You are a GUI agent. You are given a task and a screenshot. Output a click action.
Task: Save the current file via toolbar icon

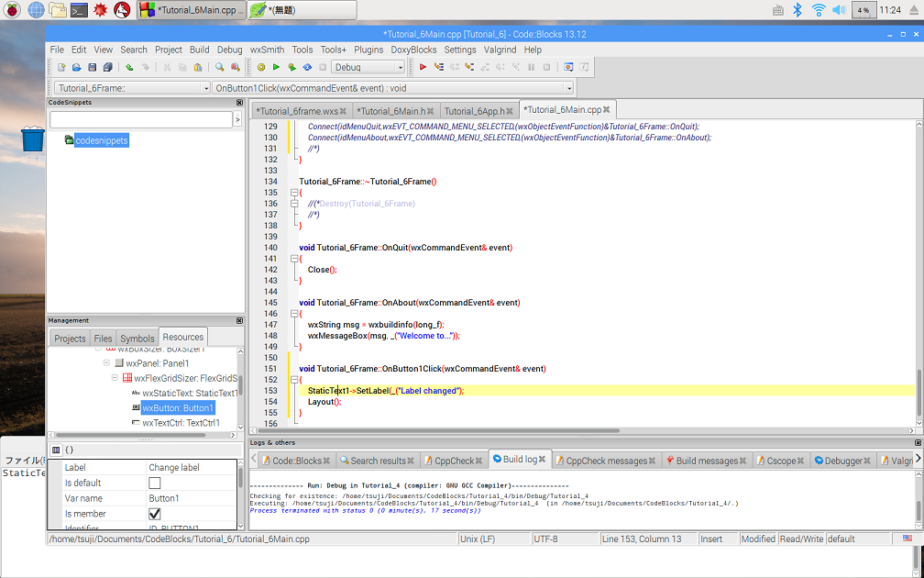92,67
